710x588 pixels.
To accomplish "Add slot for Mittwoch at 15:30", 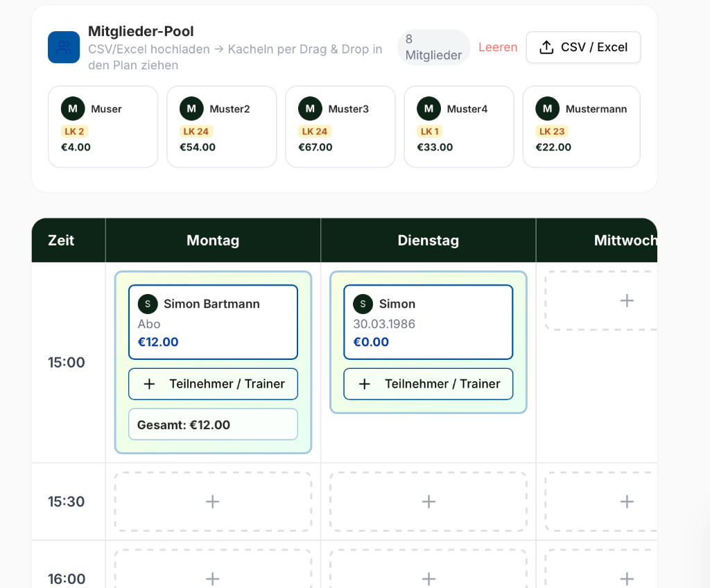I will (601, 501).
